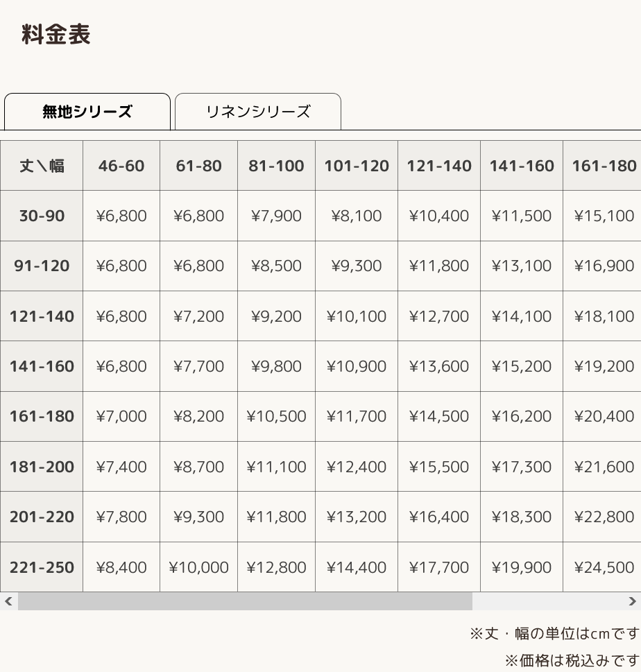Click the ¥18,100 price cell
This screenshot has width=641, height=672.
click(x=602, y=316)
